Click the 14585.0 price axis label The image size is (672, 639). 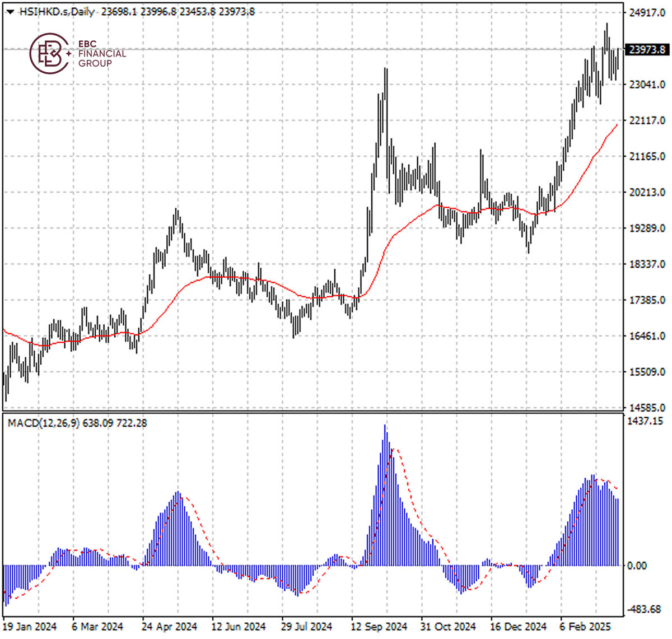647,408
